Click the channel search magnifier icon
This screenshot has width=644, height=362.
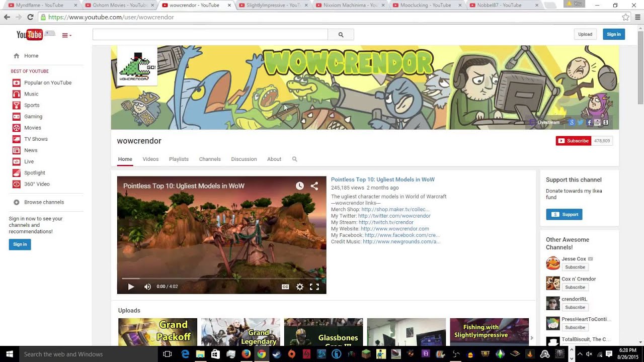295,159
